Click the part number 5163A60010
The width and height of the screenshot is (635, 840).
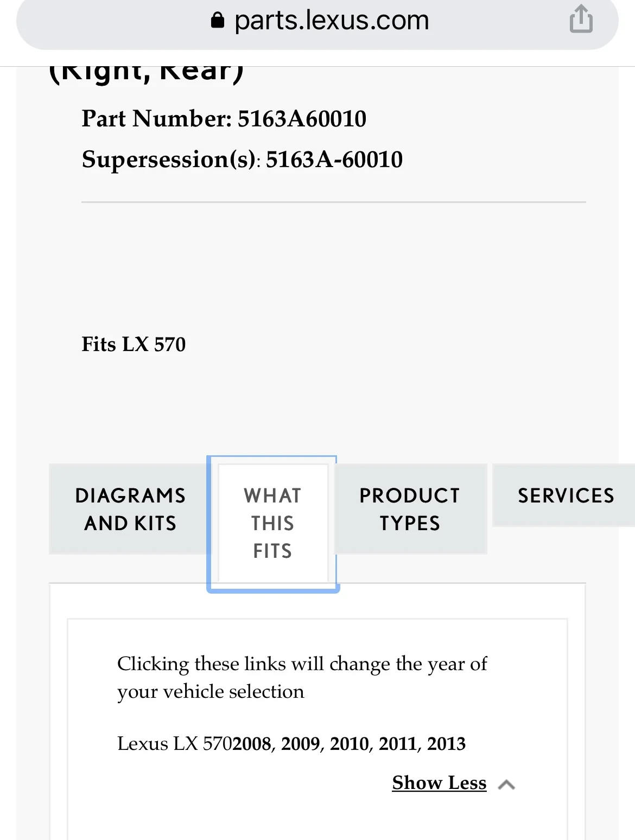click(302, 119)
